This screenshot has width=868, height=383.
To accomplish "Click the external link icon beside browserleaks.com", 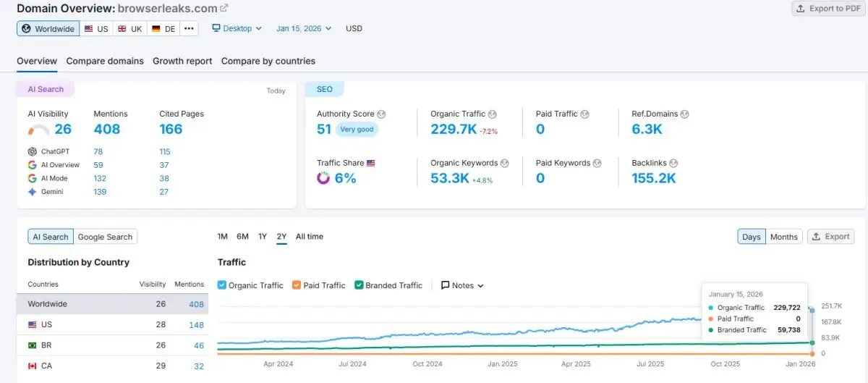I will click(x=224, y=8).
